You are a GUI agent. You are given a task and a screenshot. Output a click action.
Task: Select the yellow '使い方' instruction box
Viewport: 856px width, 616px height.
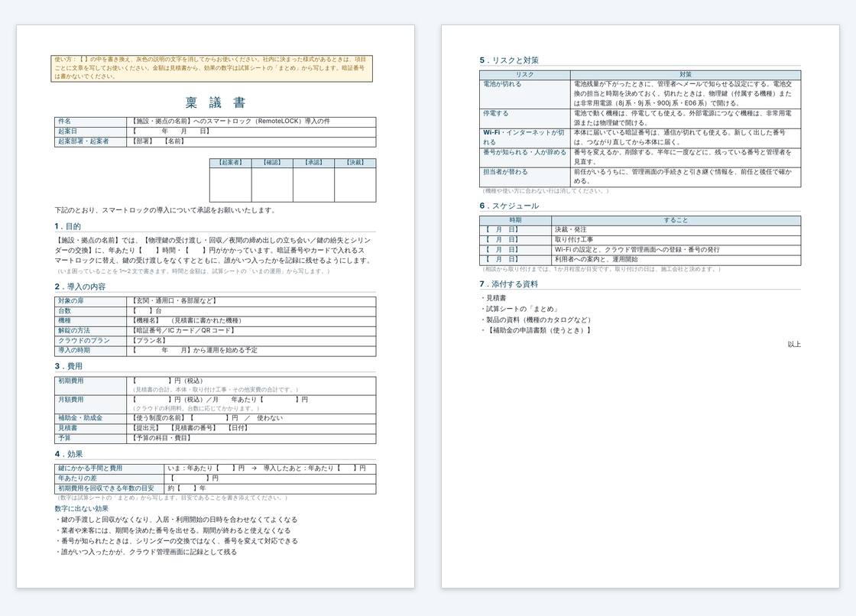212,68
